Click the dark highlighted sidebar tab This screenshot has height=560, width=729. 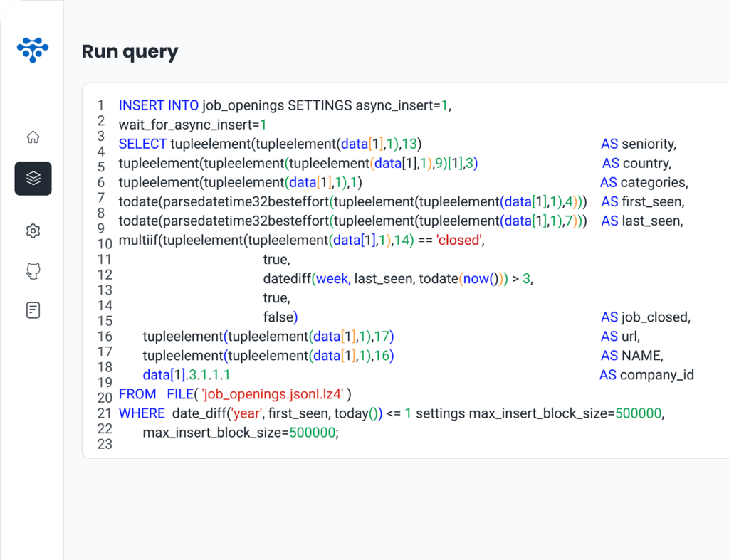point(33,179)
